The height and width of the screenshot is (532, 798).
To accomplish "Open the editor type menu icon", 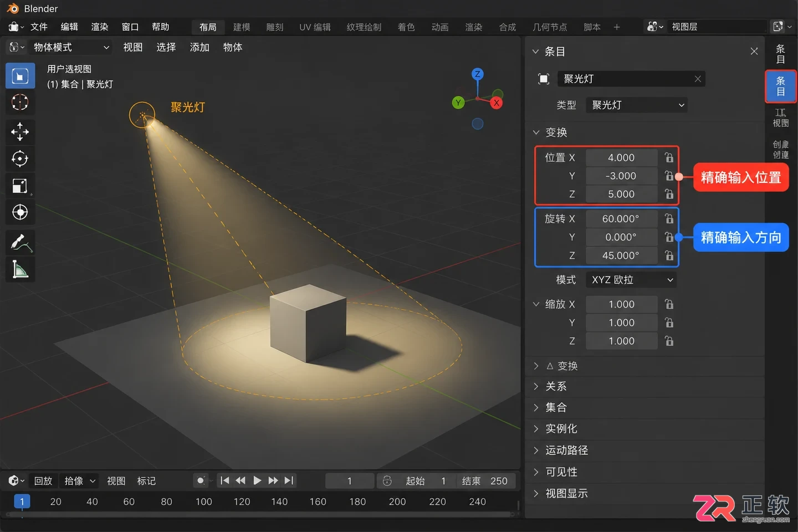I will [x=17, y=47].
